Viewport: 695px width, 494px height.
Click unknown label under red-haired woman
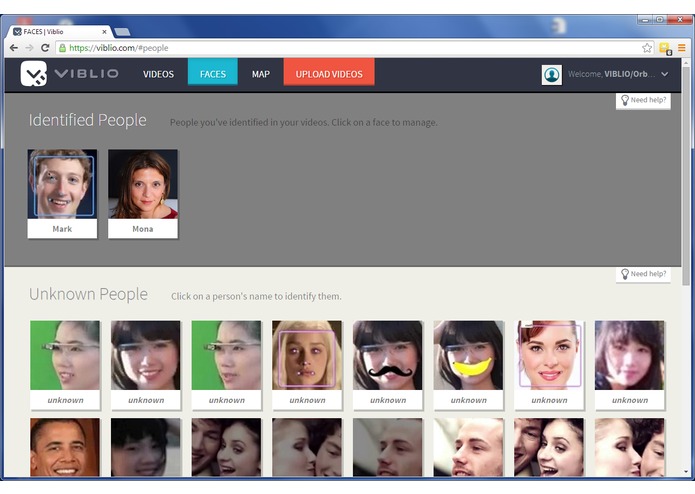coord(549,400)
